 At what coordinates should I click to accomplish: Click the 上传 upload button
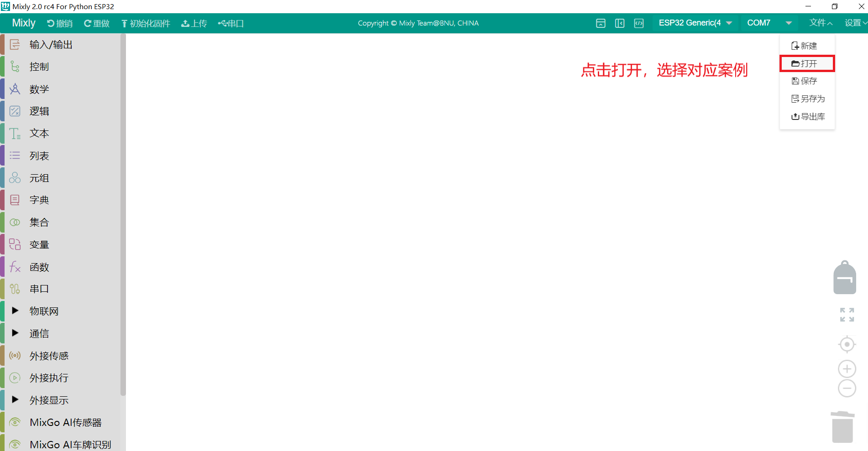pos(194,23)
